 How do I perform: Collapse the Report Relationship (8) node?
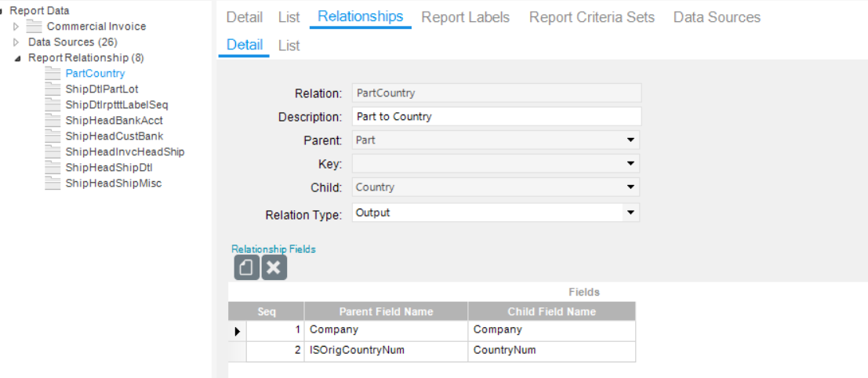(18, 58)
